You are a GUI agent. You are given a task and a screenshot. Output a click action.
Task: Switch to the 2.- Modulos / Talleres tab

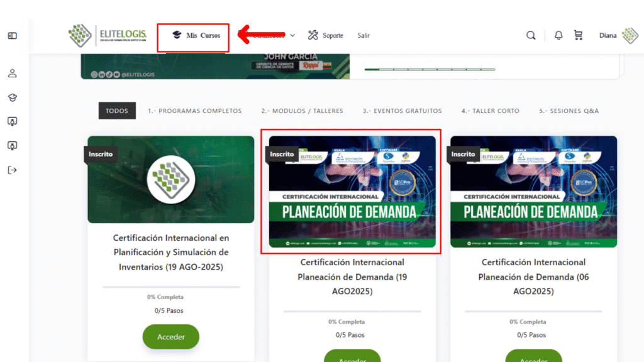[x=302, y=111]
